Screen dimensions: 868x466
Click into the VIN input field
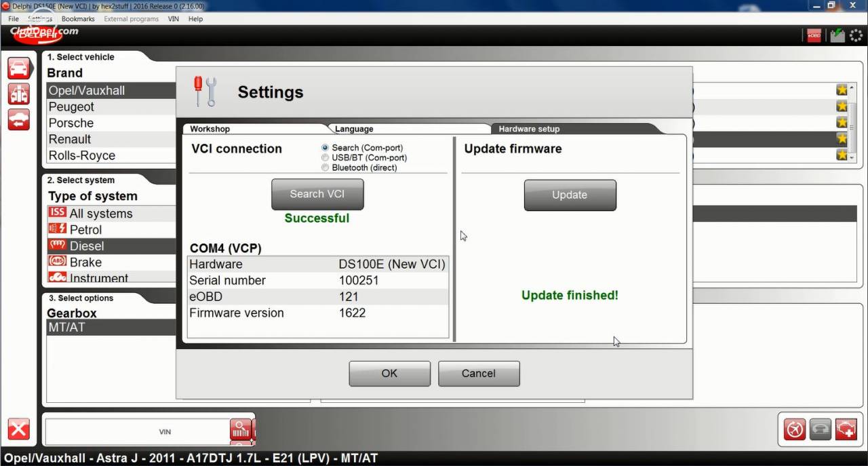point(138,431)
